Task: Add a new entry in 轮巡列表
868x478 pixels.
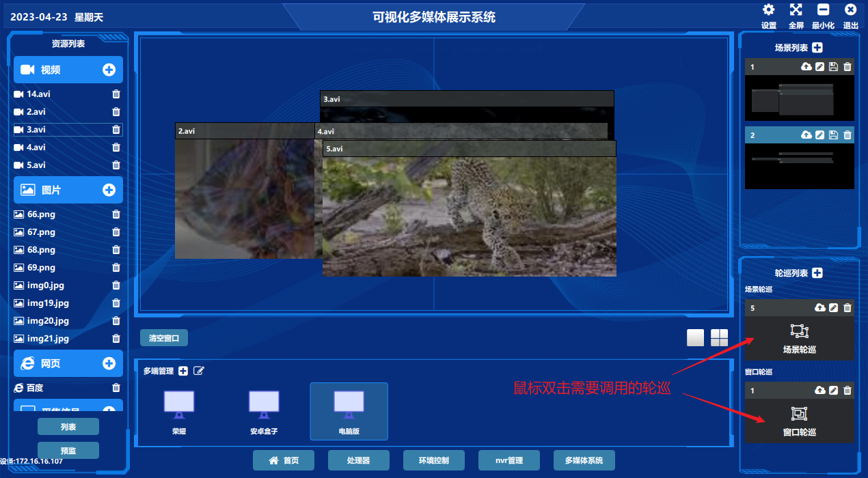Action: [x=817, y=273]
